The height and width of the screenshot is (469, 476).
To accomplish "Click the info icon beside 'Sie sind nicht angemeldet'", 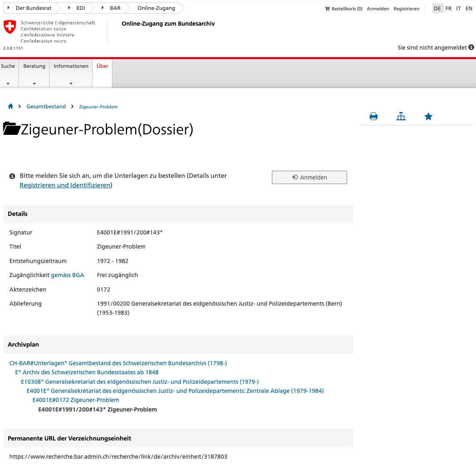I will point(471,48).
